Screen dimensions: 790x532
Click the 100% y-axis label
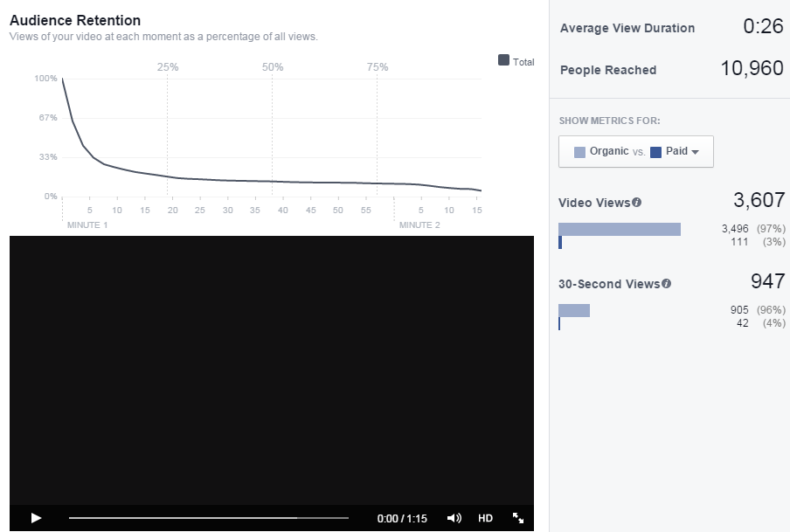45,78
